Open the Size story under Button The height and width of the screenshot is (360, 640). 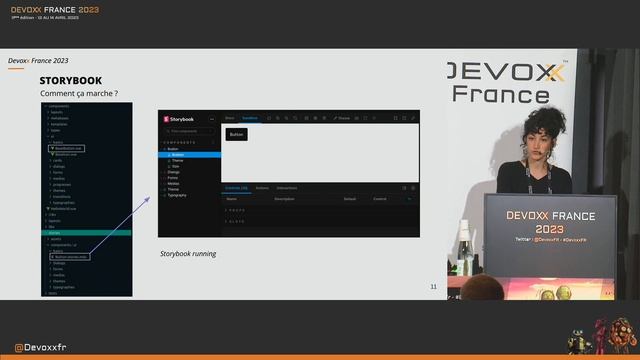(x=175, y=166)
